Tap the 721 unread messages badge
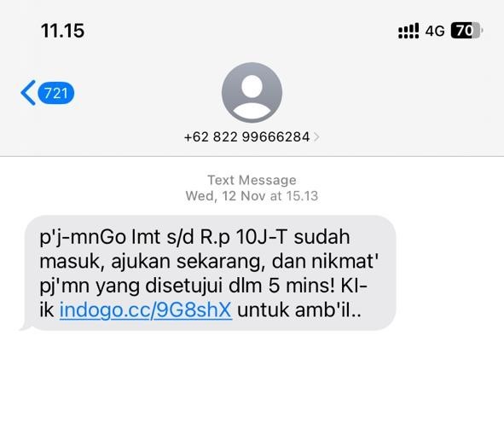The height and width of the screenshot is (434, 504). 56,93
